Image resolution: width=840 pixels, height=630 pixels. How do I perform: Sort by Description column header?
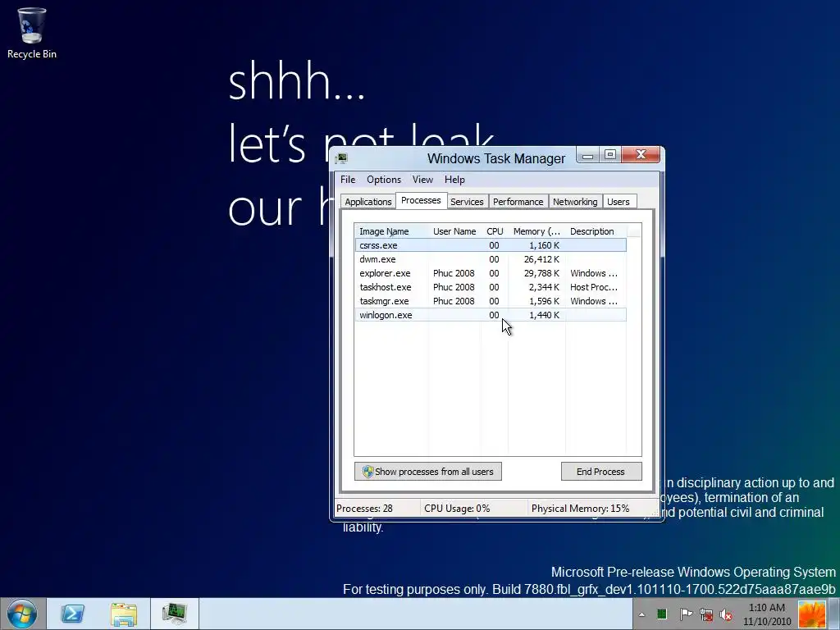pyautogui.click(x=596, y=231)
